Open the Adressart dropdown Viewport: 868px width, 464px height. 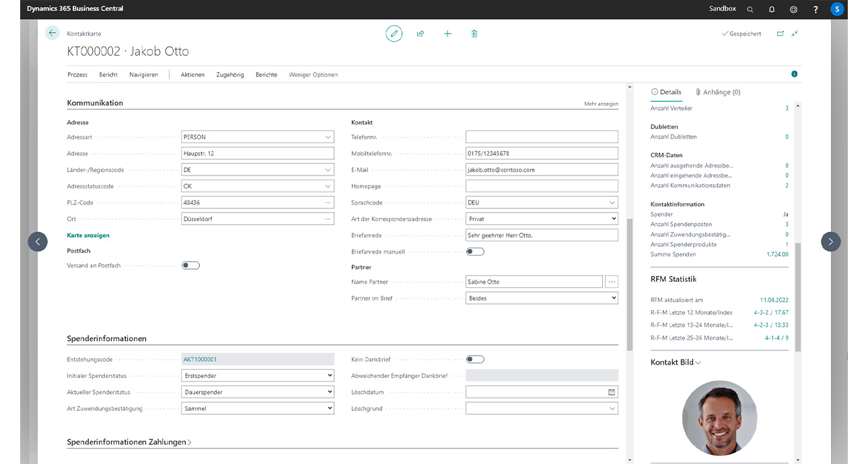click(x=328, y=137)
